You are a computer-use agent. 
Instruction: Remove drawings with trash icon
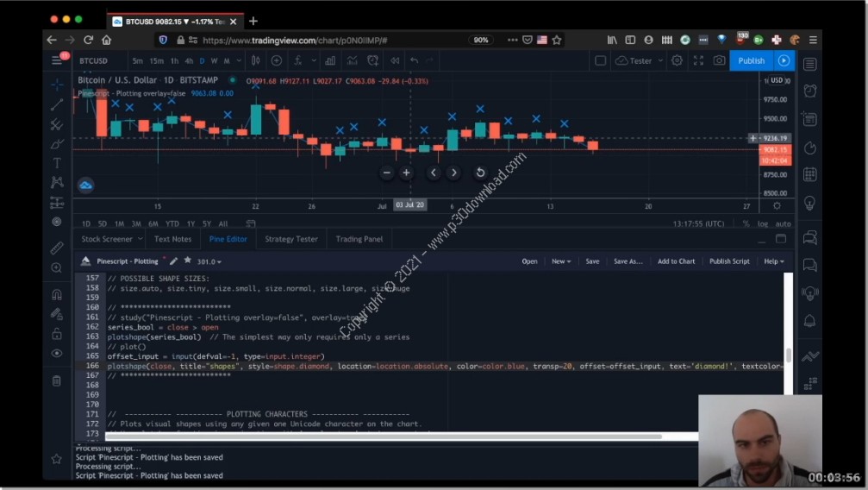click(x=57, y=380)
